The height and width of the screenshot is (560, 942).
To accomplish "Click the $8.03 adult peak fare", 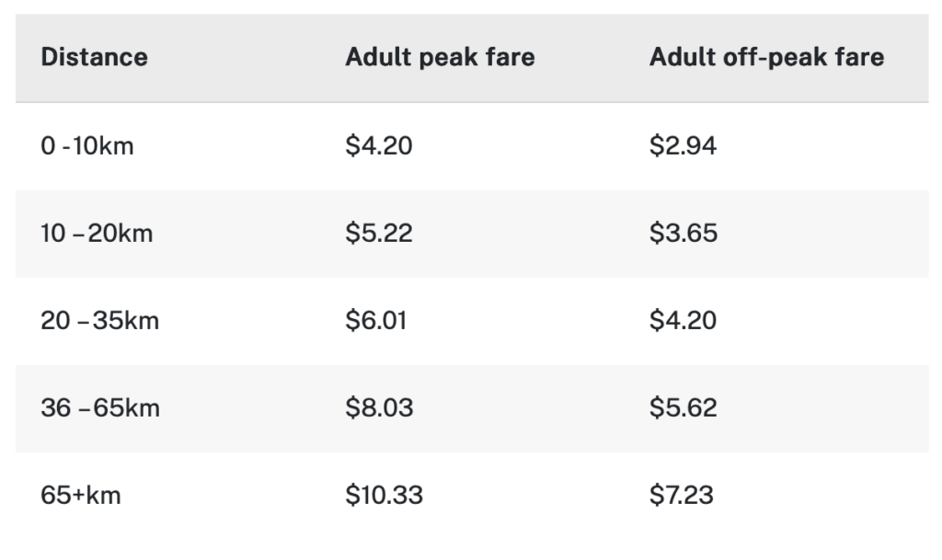I will pyautogui.click(x=379, y=408).
